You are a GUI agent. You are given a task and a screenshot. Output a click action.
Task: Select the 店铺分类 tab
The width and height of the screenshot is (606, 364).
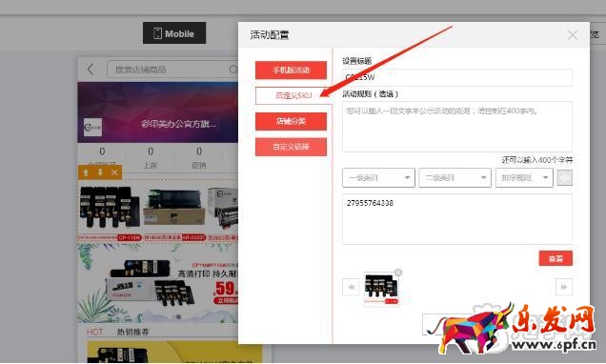(291, 121)
